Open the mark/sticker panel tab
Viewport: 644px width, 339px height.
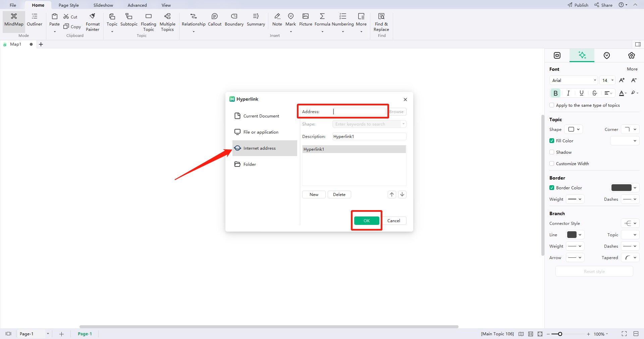tap(607, 55)
